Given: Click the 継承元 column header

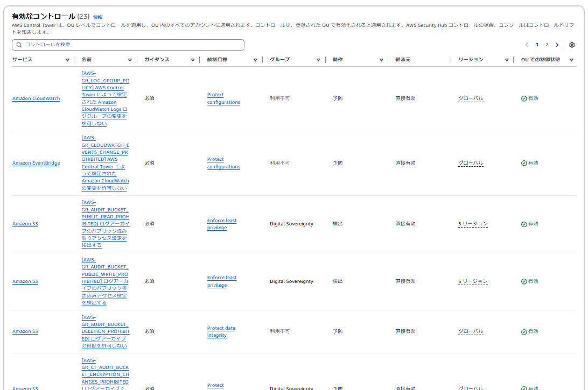Looking at the screenshot, I should [x=403, y=60].
